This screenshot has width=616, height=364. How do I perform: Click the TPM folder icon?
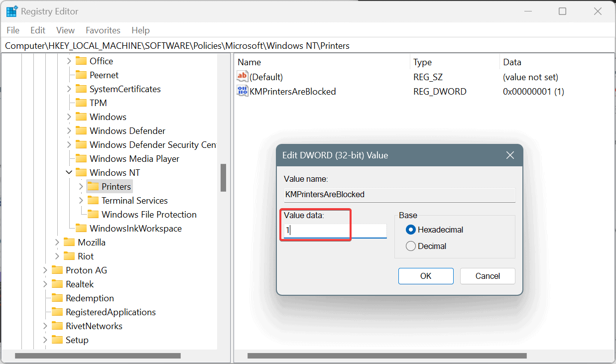[81, 103]
